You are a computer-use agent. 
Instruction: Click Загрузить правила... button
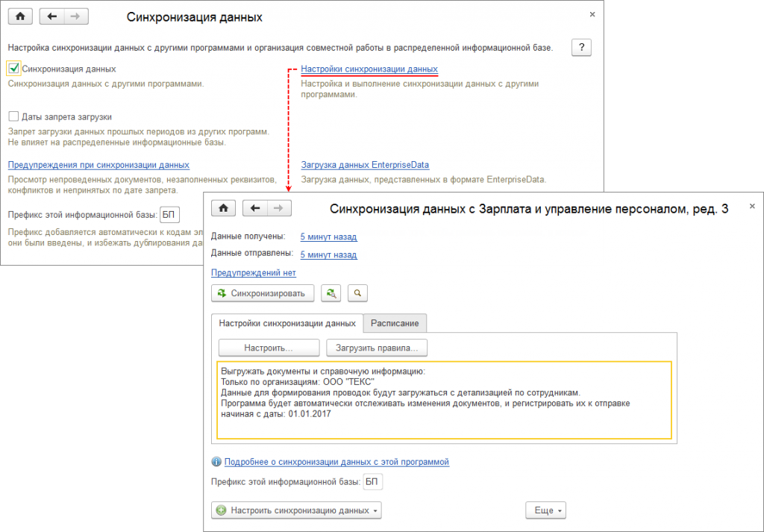coord(377,348)
